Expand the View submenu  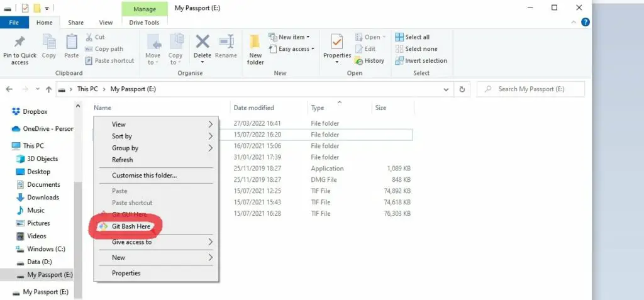pyautogui.click(x=156, y=124)
